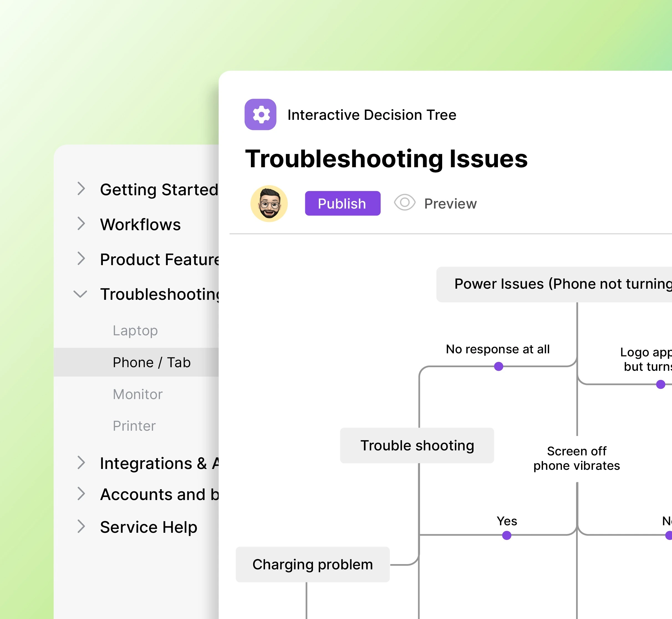Select the Charging problem node

[x=313, y=564]
